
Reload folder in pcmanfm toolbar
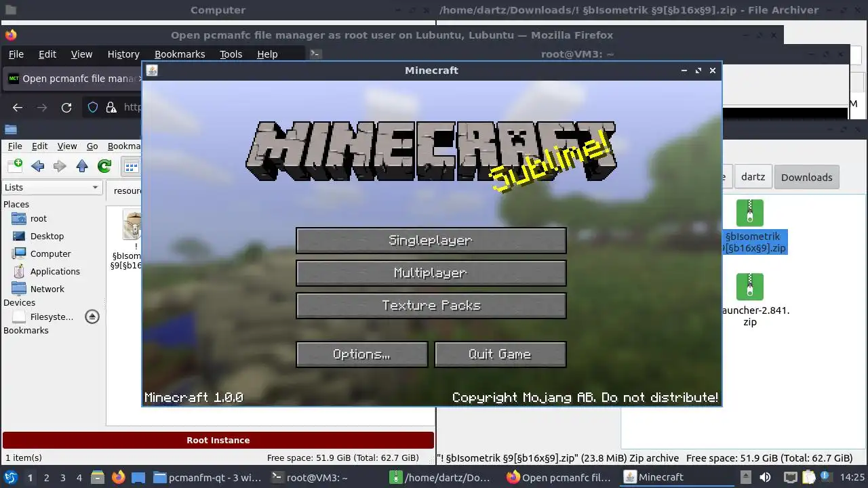tap(104, 165)
